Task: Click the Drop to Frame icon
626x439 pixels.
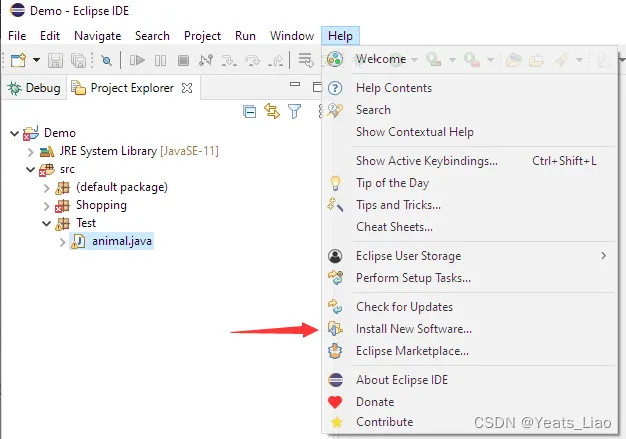Action: [306, 61]
